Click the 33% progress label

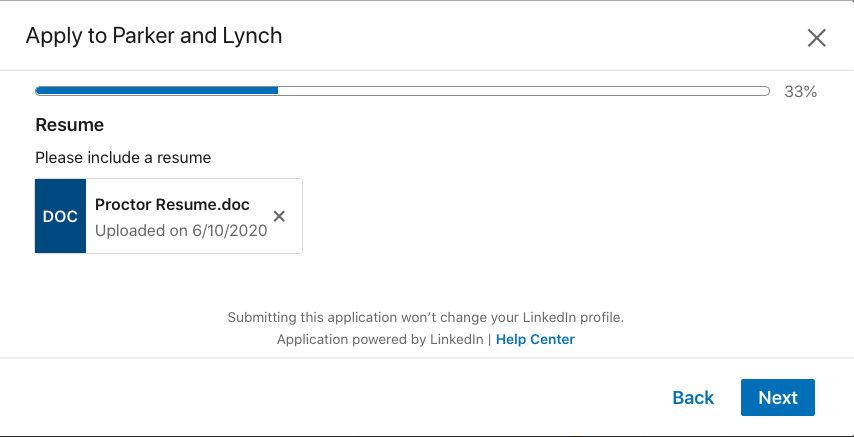click(800, 92)
